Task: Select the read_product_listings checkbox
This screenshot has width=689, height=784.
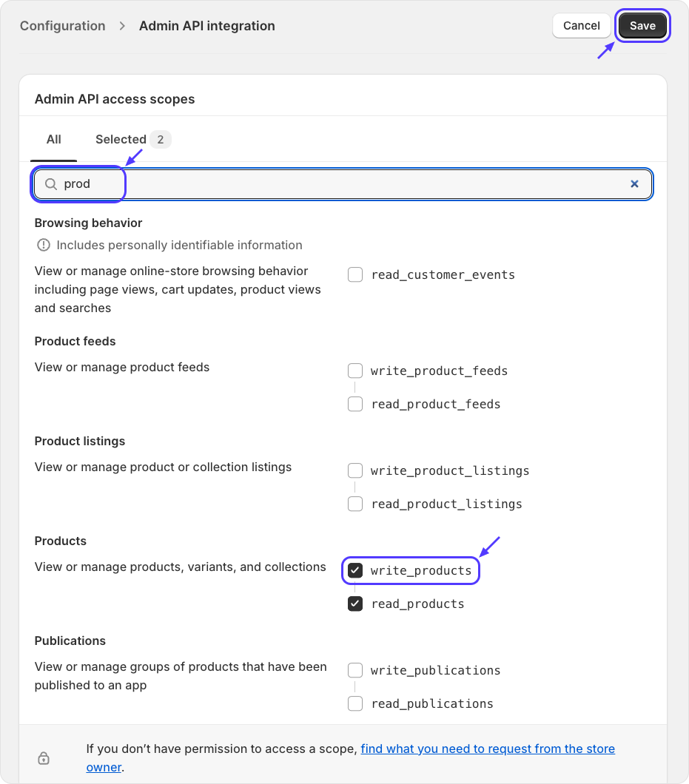Action: 355,504
